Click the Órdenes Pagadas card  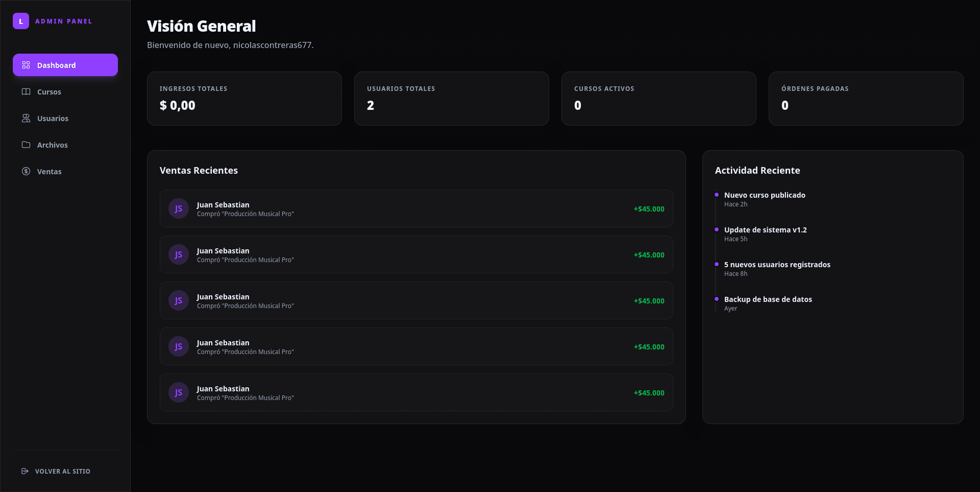tap(866, 98)
